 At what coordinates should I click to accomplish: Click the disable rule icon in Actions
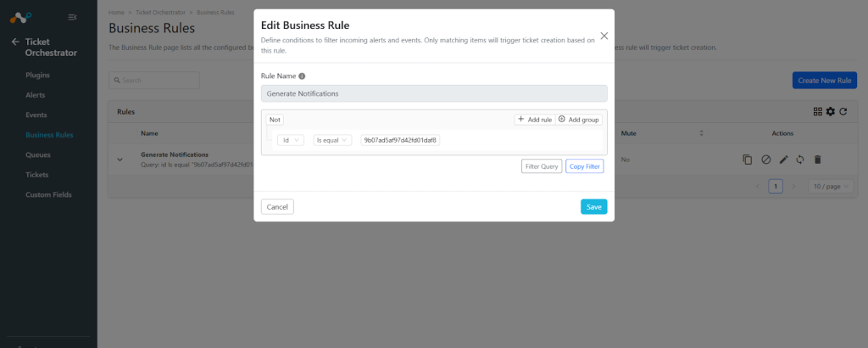765,160
